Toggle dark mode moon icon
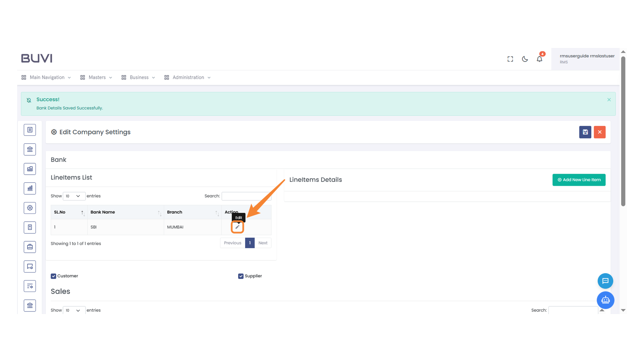This screenshot has width=644, height=362. pos(525,59)
